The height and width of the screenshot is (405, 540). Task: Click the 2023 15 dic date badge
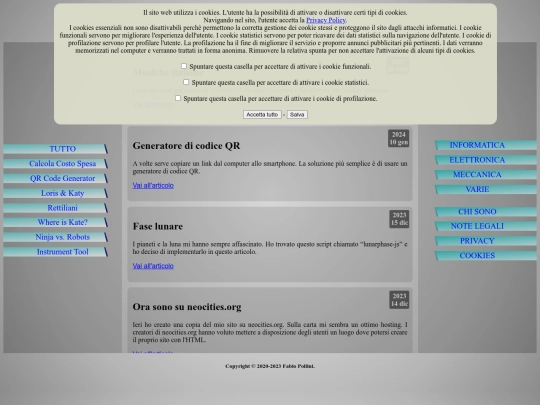[399, 219]
